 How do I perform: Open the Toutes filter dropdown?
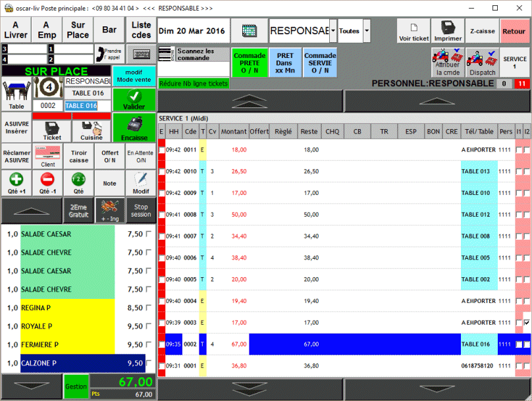coord(366,31)
